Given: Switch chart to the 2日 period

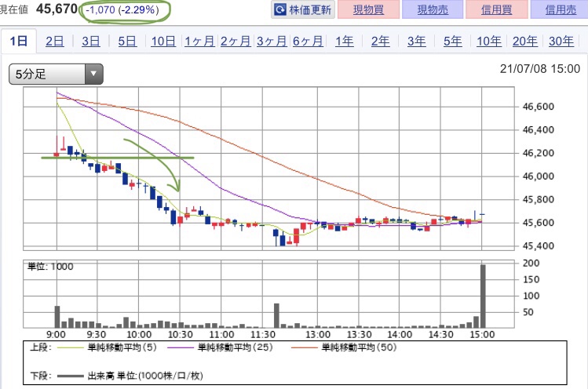Looking at the screenshot, I should [x=55, y=41].
